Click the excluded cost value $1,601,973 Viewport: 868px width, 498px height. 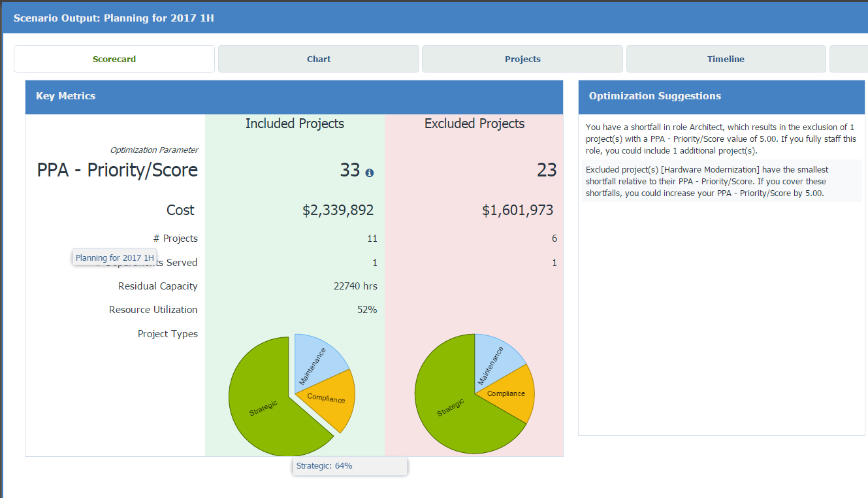click(x=517, y=210)
